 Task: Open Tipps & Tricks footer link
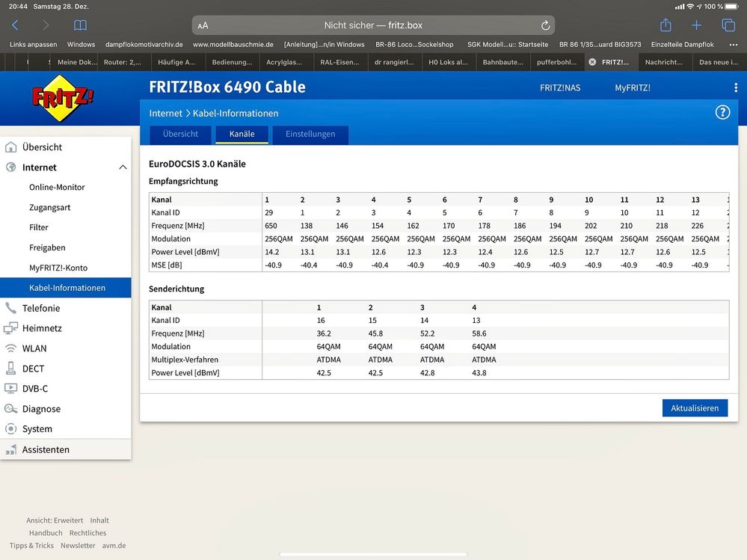click(31, 545)
